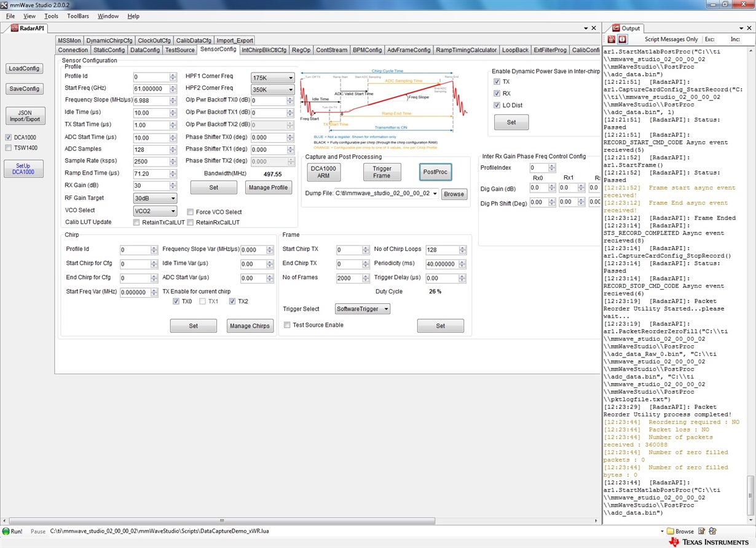Viewport: 756px width, 548px height.
Task: Click the SetUp DCA1000 button
Action: (x=23, y=169)
